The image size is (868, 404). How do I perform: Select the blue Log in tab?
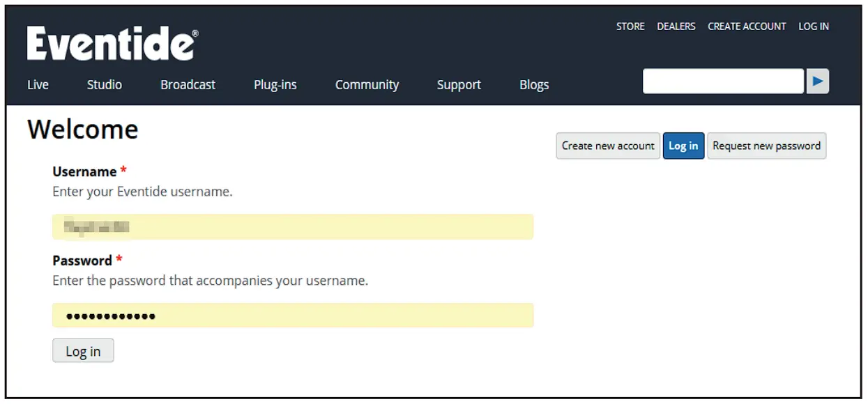pyautogui.click(x=683, y=146)
